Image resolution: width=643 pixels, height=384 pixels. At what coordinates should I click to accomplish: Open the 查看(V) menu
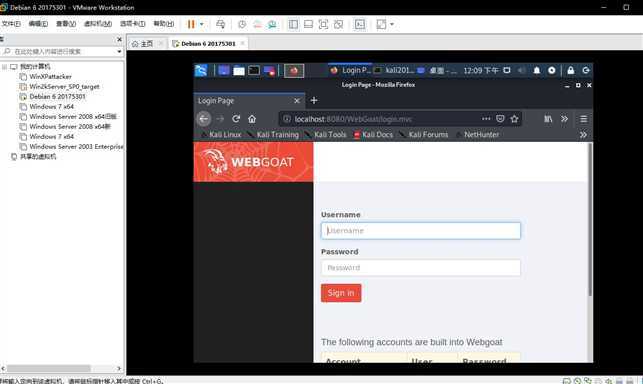coord(66,24)
